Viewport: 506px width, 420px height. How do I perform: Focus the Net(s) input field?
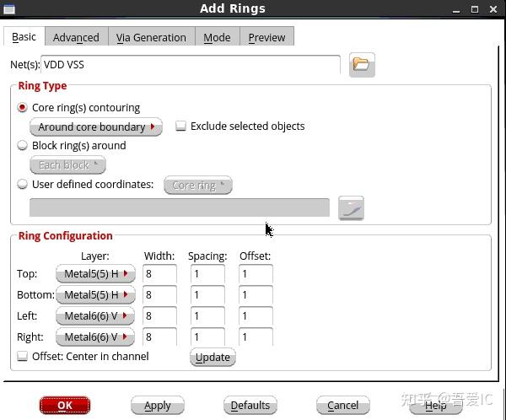[191, 65]
